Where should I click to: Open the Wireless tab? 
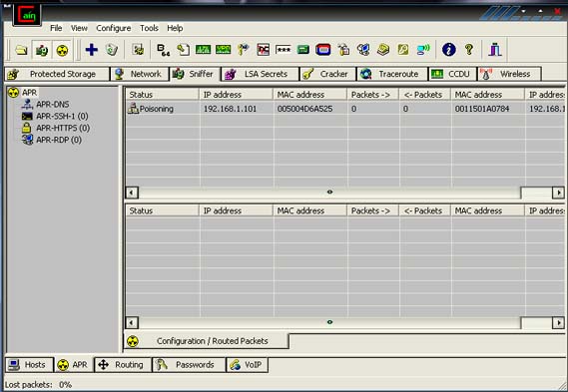[509, 74]
